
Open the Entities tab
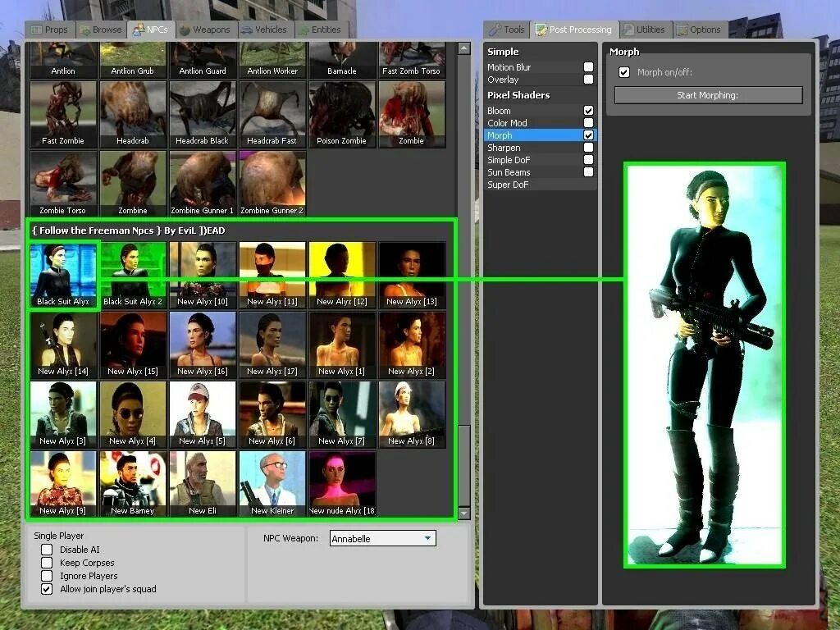coord(321,30)
